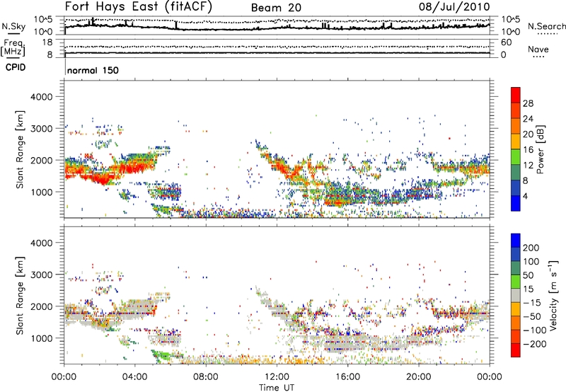Click the 'Time UT' axis label
This screenshot has height=392, width=566.
(277, 388)
